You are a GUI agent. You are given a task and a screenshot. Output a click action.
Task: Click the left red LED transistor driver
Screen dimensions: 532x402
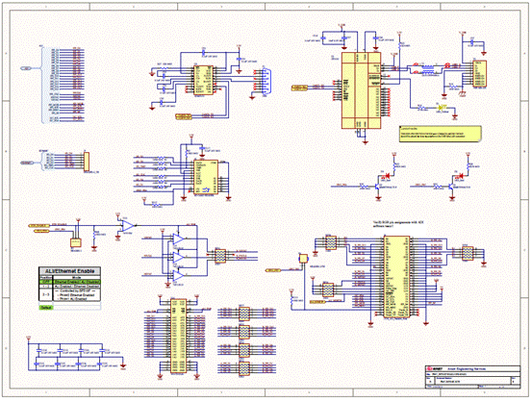point(381,183)
